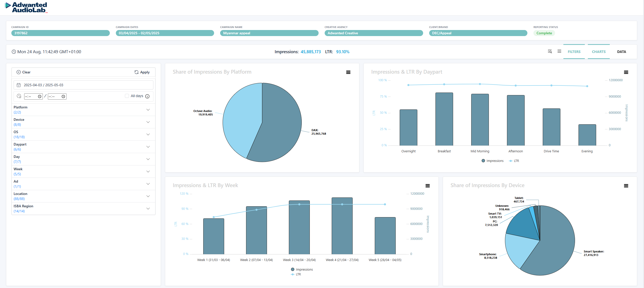Image resolution: width=644 pixels, height=288 pixels.
Task: Click the Week 4 impressions bar
Action: pyautogui.click(x=342, y=226)
